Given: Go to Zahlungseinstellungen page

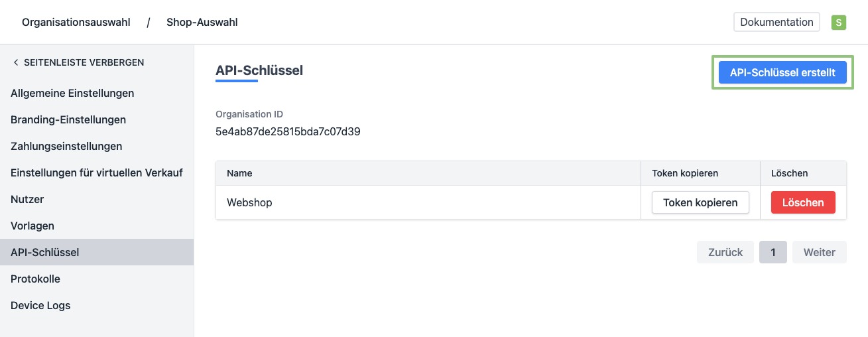Looking at the screenshot, I should (66, 146).
